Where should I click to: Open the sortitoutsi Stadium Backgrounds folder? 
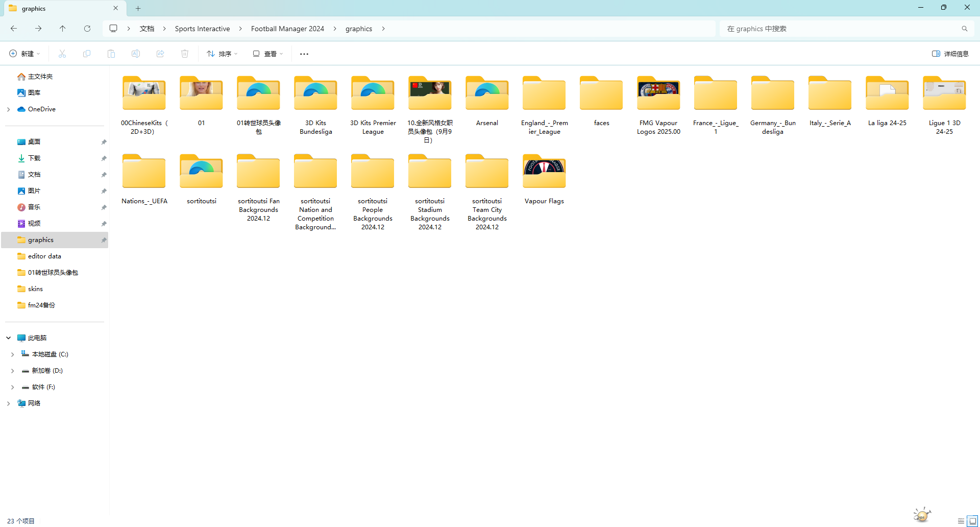click(x=430, y=192)
